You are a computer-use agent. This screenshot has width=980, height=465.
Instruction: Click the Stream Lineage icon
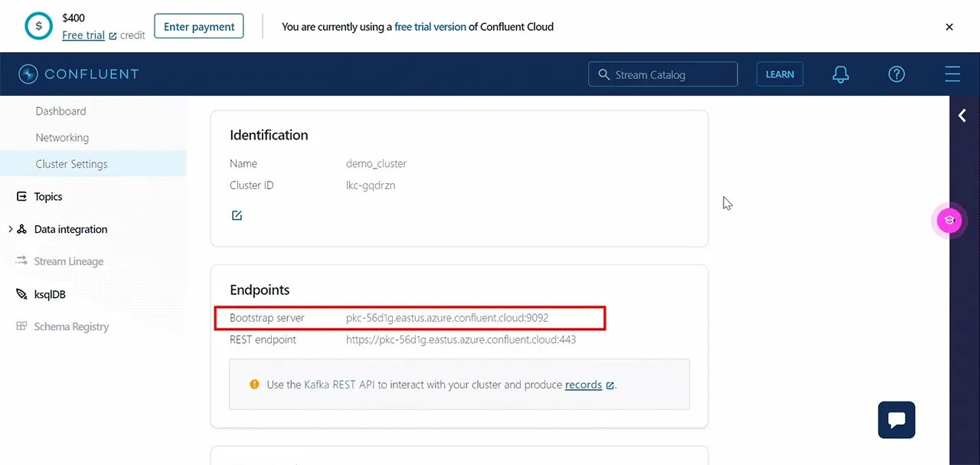(x=21, y=261)
